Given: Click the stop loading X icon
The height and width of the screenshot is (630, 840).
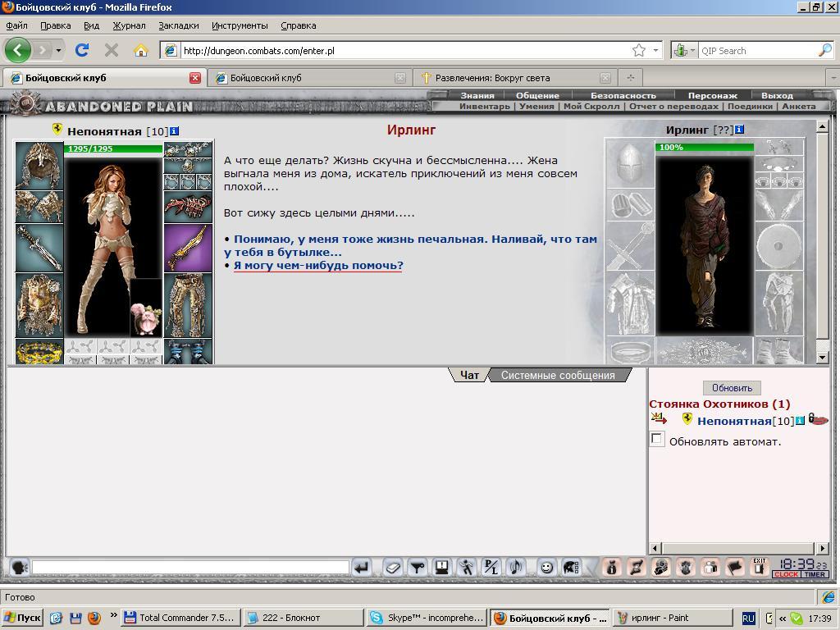Looking at the screenshot, I should point(112,50).
